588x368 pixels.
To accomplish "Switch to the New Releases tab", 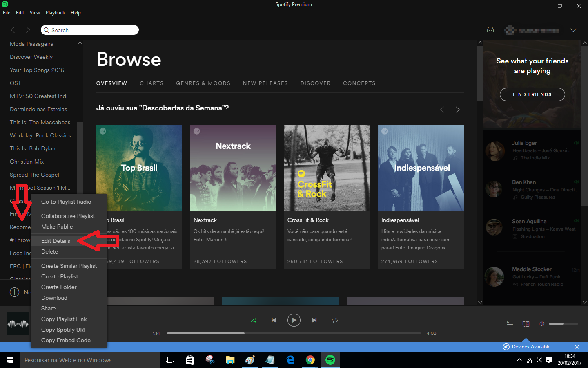I will click(265, 83).
